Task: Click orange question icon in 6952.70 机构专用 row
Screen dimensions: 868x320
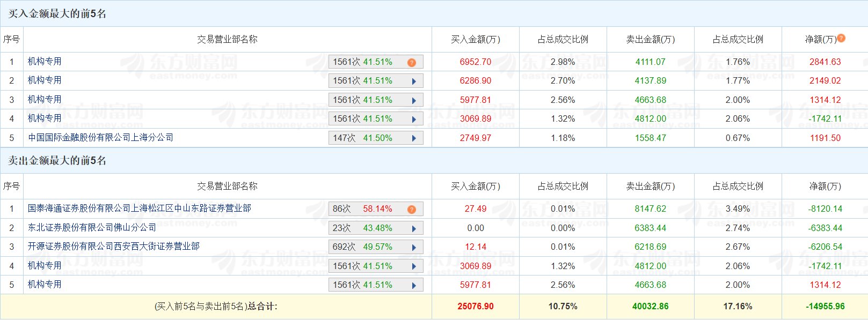Action: coord(412,62)
